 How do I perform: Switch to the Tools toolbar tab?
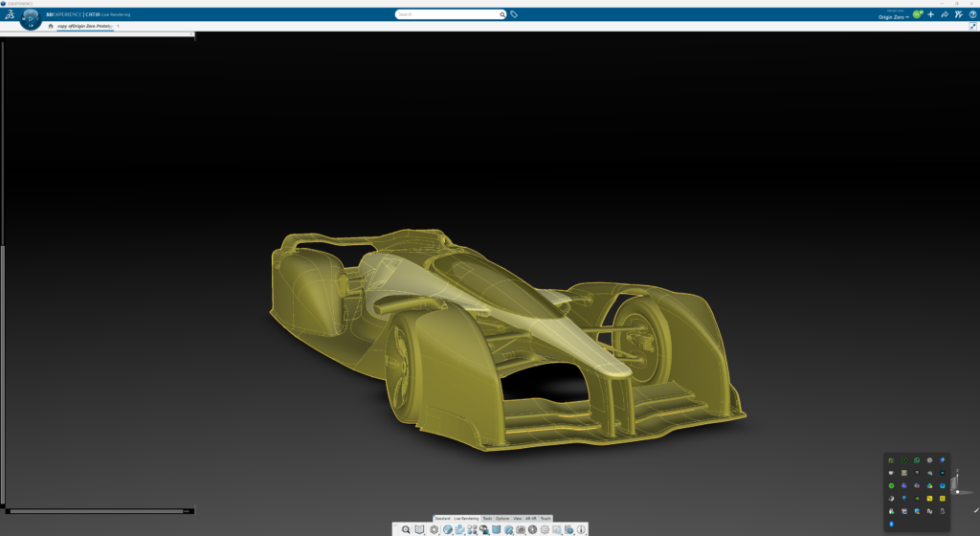click(x=487, y=519)
